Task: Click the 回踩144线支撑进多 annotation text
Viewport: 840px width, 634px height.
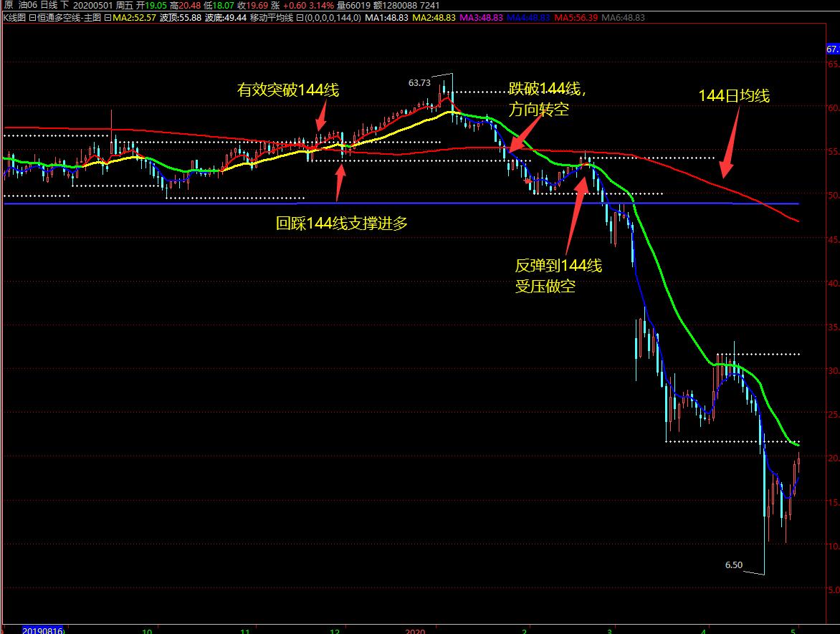Action: (341, 223)
